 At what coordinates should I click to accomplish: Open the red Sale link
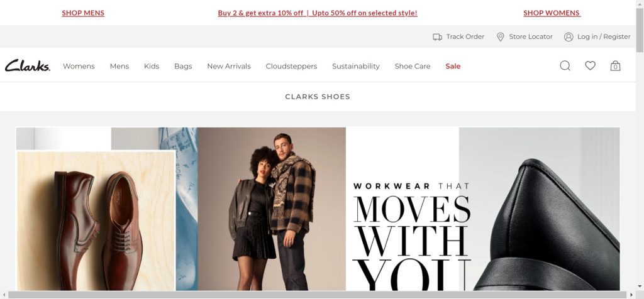click(453, 66)
